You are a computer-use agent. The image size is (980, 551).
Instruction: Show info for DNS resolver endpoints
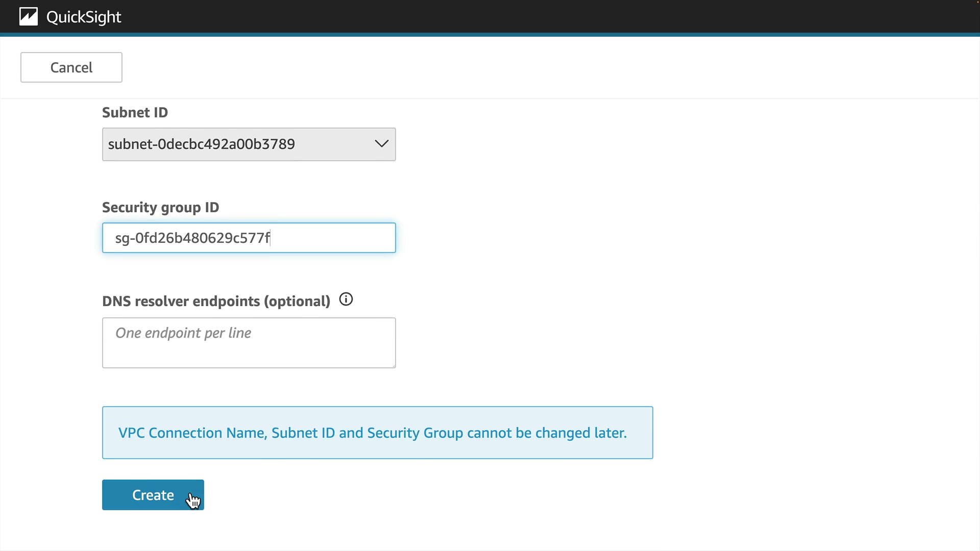click(346, 299)
